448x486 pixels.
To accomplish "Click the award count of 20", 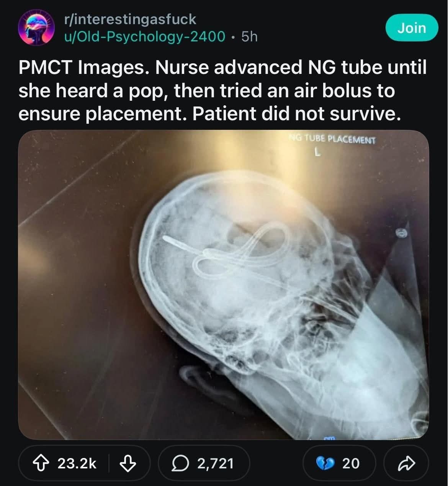I will tap(351, 463).
